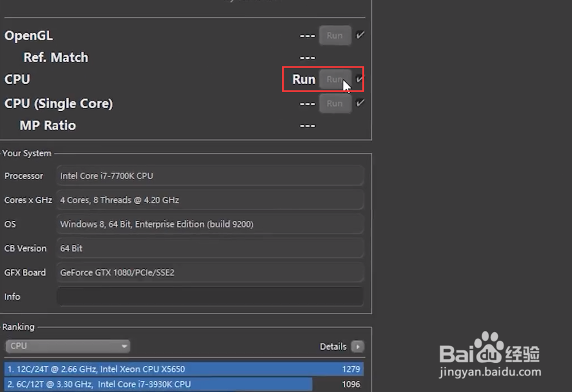This screenshot has width=572, height=392.
Task: Run the CPU (Single Core) test
Action: (x=335, y=103)
